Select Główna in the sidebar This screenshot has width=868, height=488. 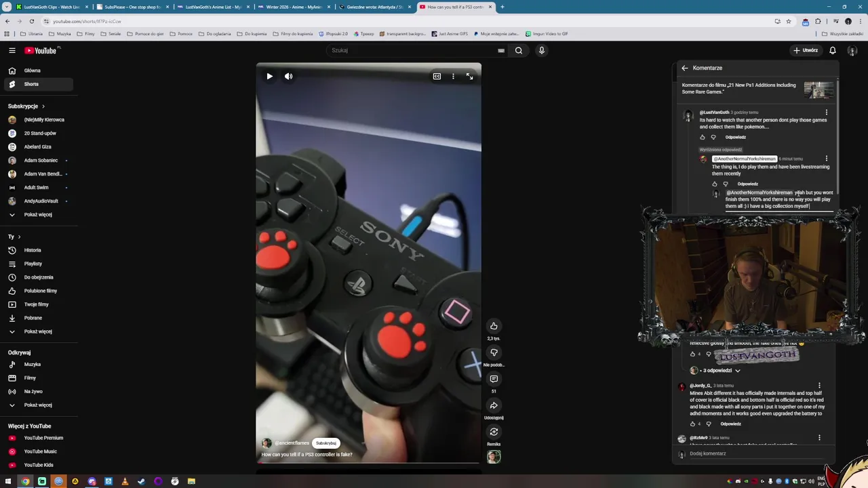click(x=39, y=70)
